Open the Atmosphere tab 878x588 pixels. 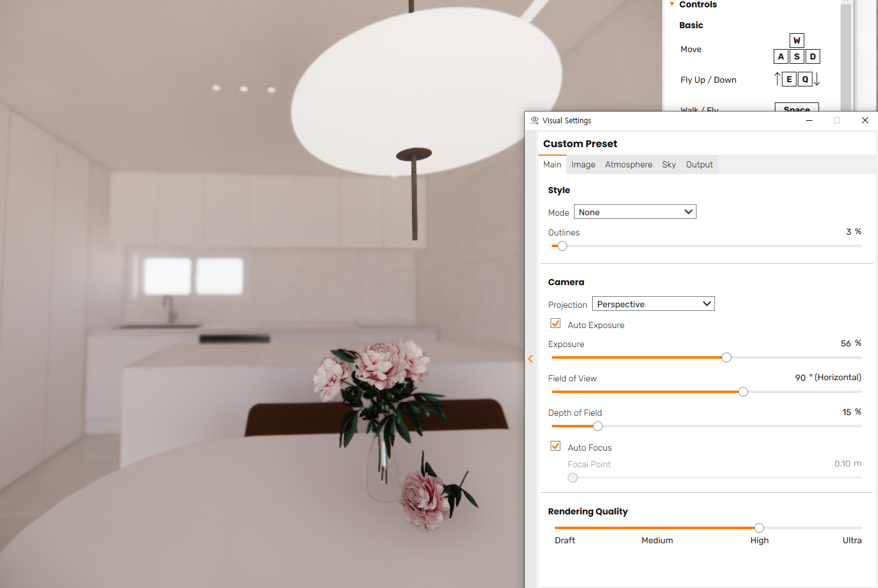pos(628,164)
